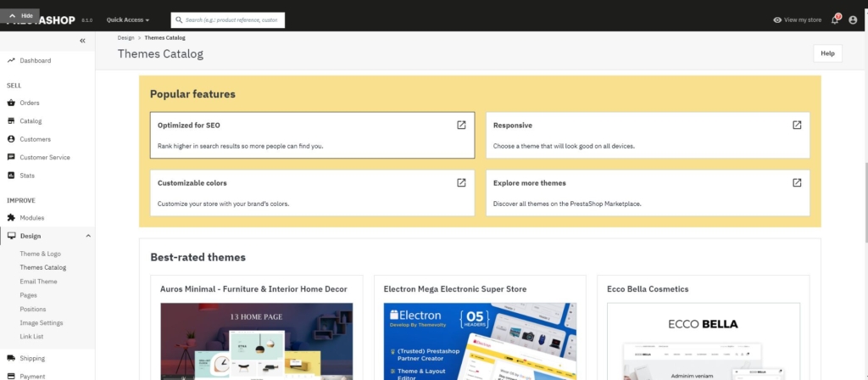868x380 pixels.
Task: Go to Pages submenu under Design
Action: [29, 295]
